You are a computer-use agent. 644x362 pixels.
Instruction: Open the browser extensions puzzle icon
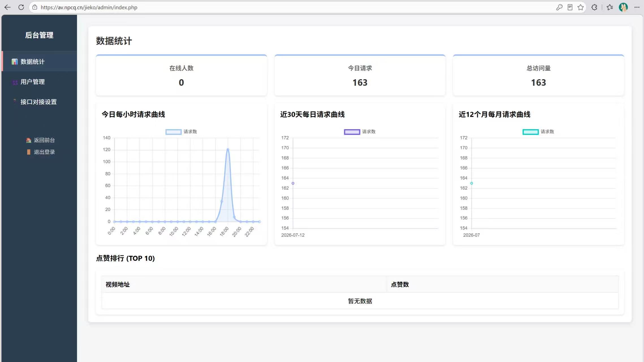click(x=595, y=7)
